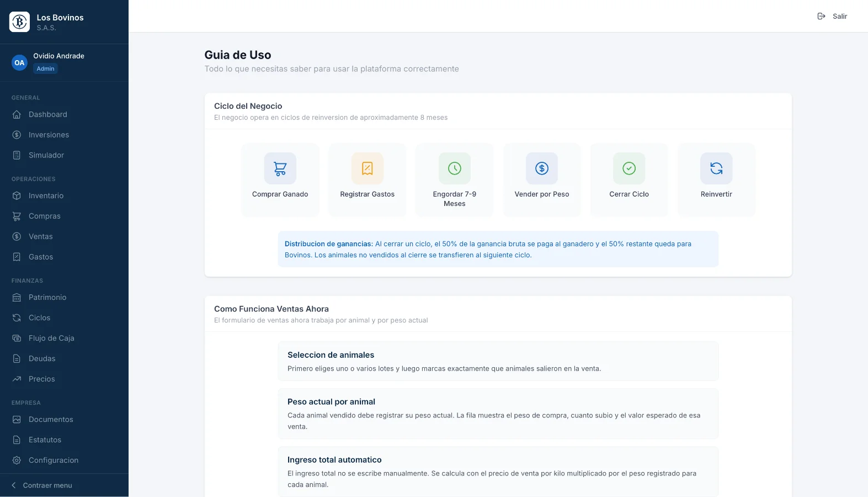Click the Compras cart icon in sidebar
Screen dimensions: 868x497
17,216
